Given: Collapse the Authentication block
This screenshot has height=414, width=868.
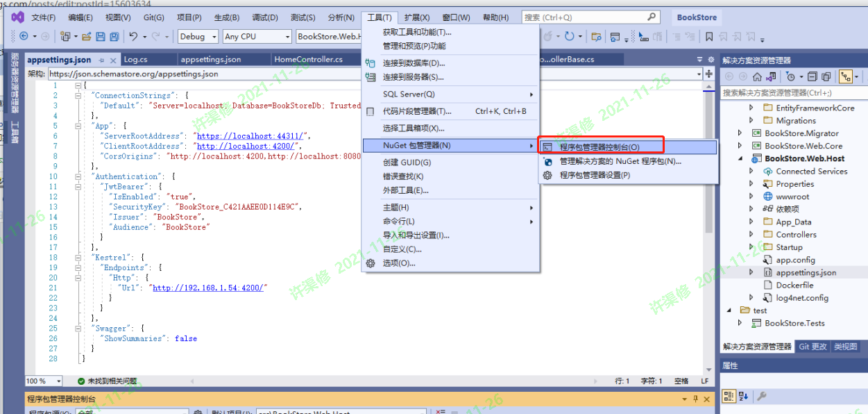Looking at the screenshot, I should (78, 176).
